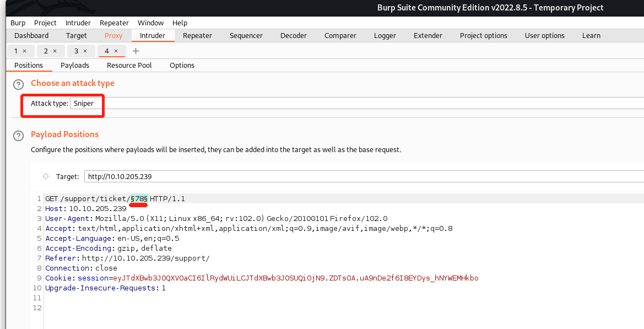Close Intruder tab 4 with its x

(116, 51)
